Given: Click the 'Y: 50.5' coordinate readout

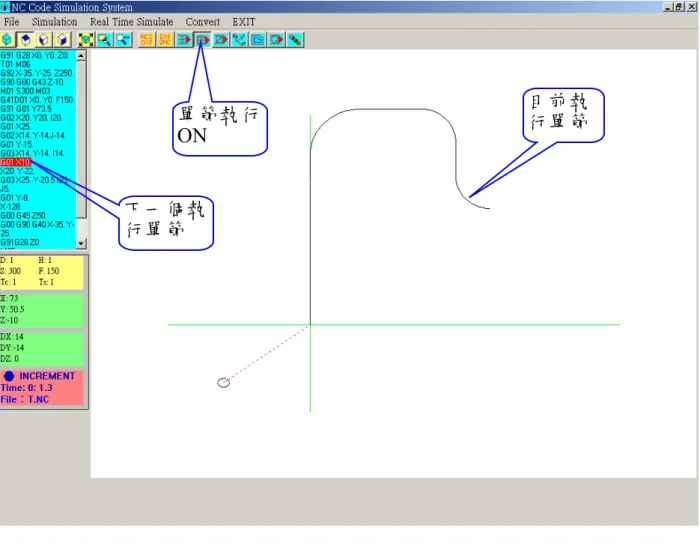Looking at the screenshot, I should tap(12, 309).
